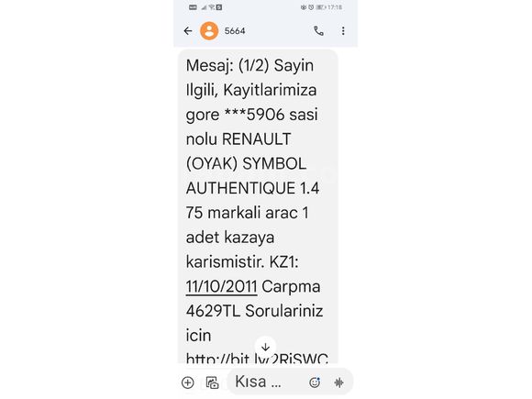This screenshot has width=532, height=399.
Task: Open the bit.ly link in message
Action: pyautogui.click(x=257, y=358)
